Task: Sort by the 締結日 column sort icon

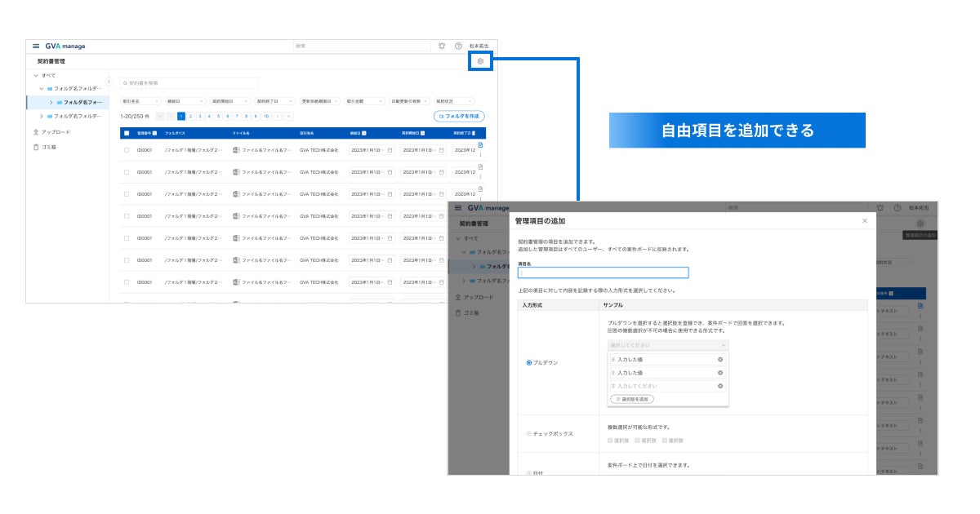Action: tap(364, 132)
